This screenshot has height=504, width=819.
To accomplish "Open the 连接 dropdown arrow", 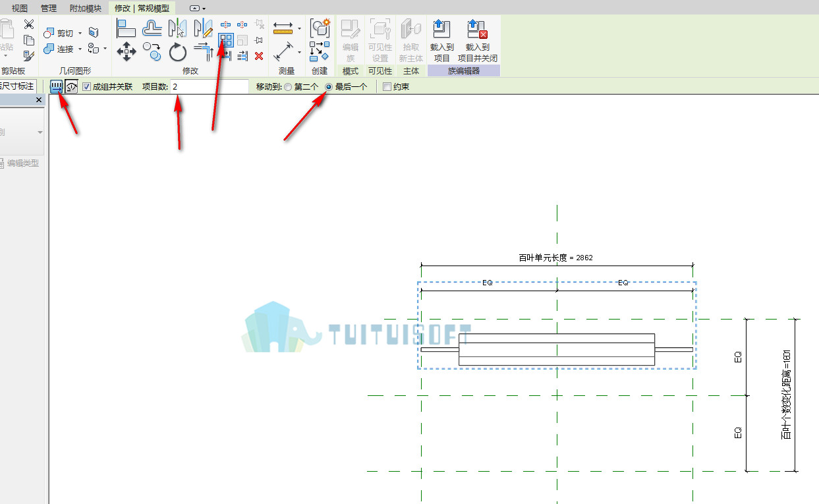I will [80, 49].
